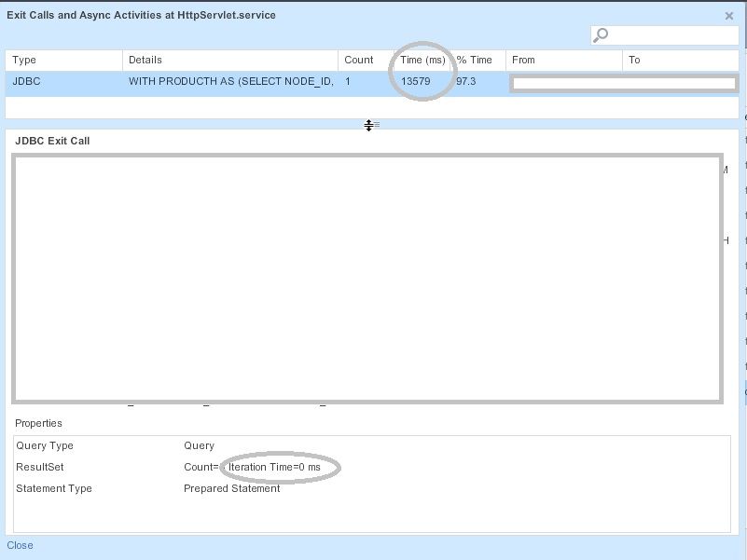Click the Close link at bottom left
The image size is (747, 560).
20,545
